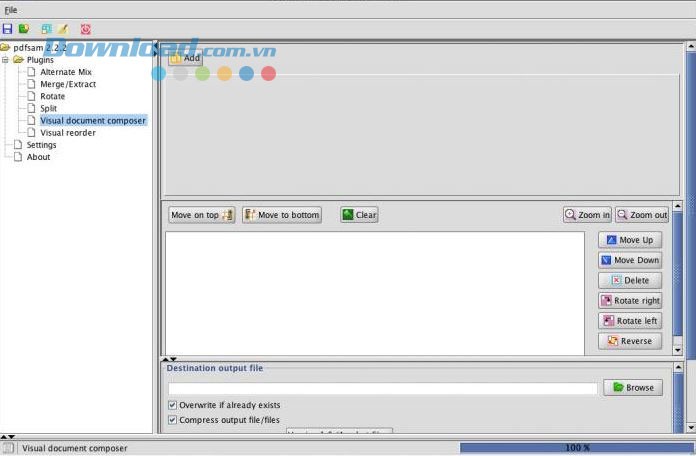Click main window scroll up arrow

(691, 46)
